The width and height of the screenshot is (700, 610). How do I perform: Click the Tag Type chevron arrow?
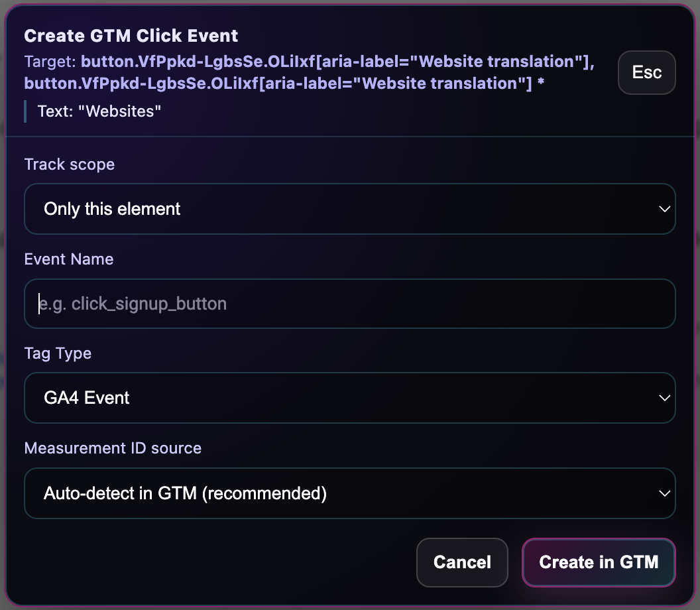(664, 398)
